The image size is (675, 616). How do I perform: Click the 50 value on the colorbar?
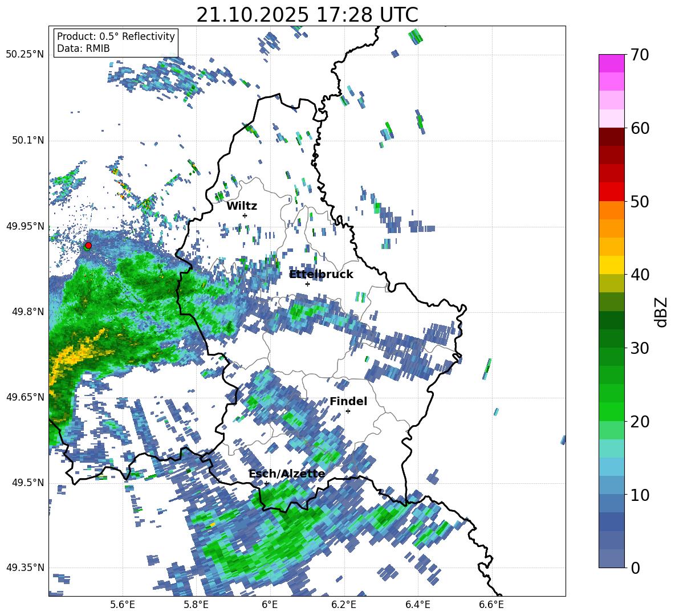click(640, 202)
